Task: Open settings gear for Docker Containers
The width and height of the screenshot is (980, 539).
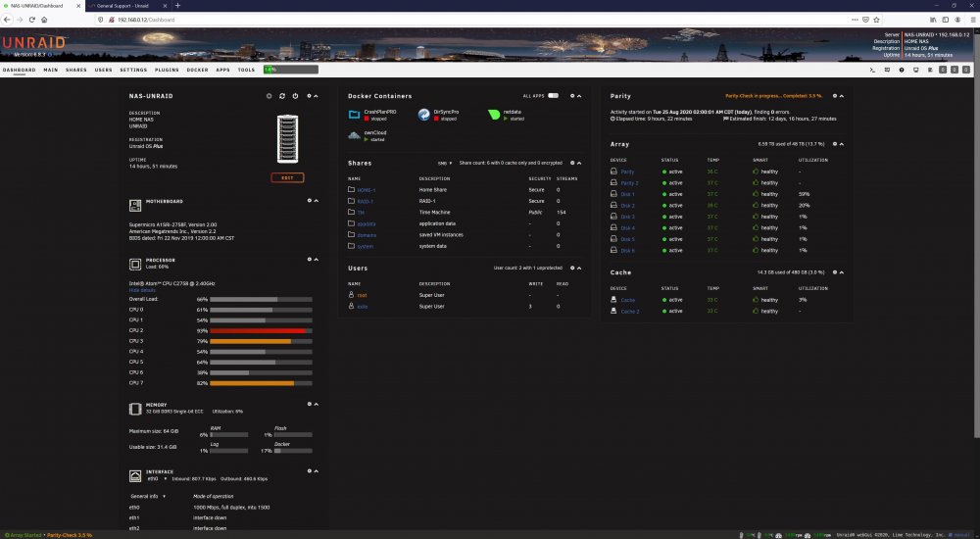Action: click(572, 96)
